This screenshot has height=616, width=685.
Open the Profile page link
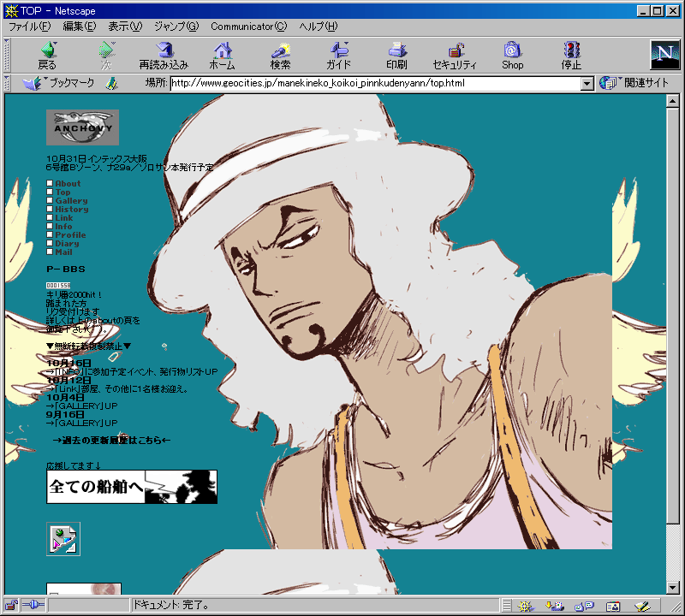coord(71,235)
